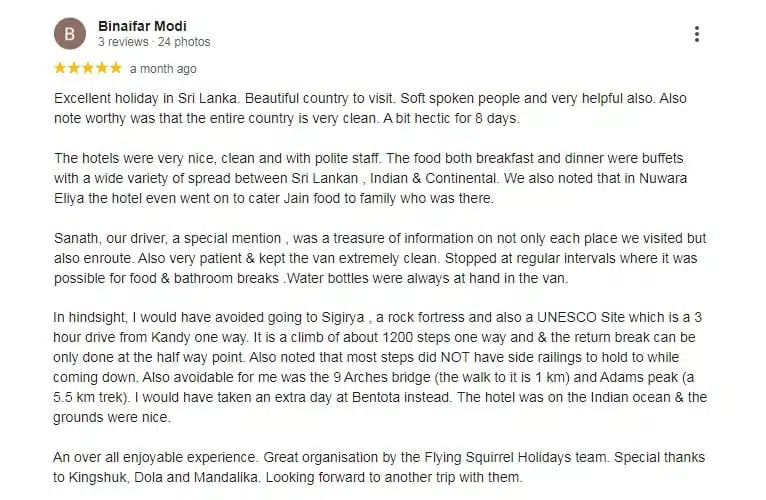The height and width of the screenshot is (500, 766).
Task: Open reviewer name Binaifar Modi
Action: pos(142,25)
